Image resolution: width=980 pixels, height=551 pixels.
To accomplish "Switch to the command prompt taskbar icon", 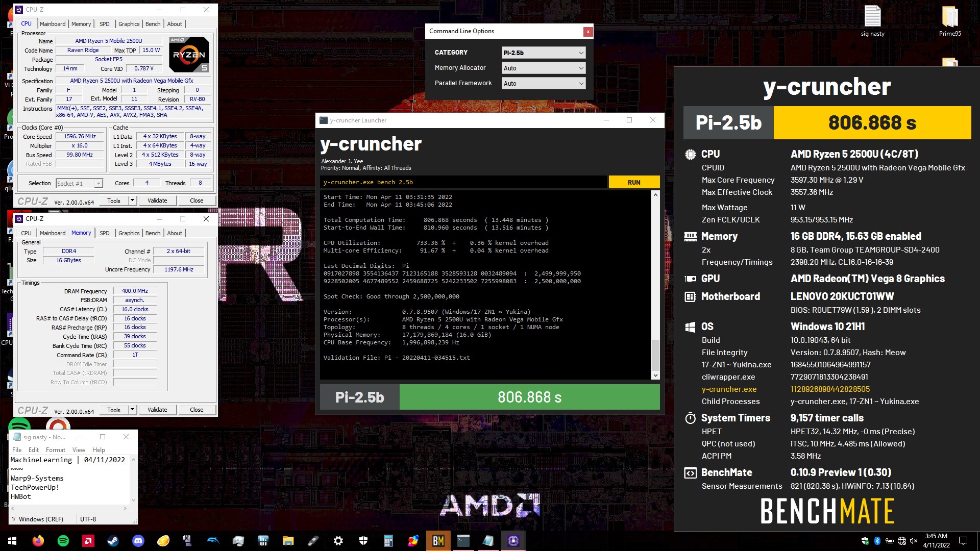I will [x=463, y=541].
